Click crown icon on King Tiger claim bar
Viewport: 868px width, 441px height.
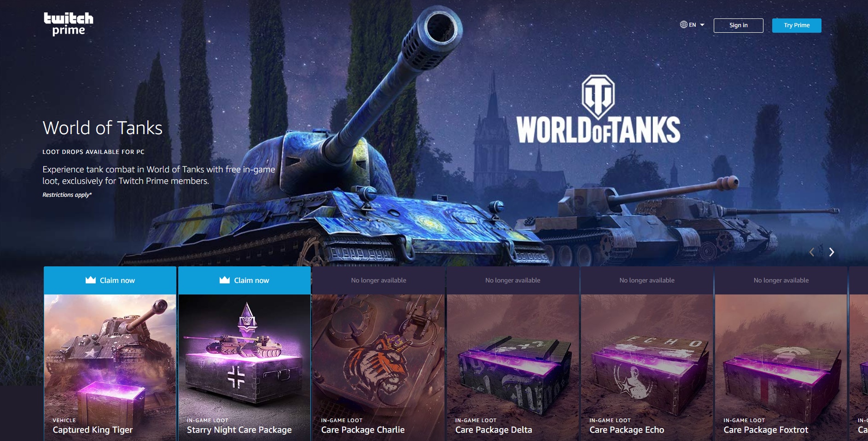pyautogui.click(x=91, y=280)
